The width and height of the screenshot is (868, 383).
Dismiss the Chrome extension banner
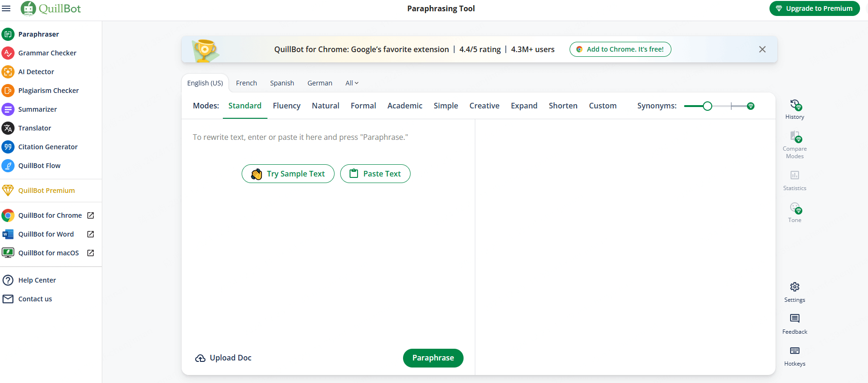click(762, 49)
